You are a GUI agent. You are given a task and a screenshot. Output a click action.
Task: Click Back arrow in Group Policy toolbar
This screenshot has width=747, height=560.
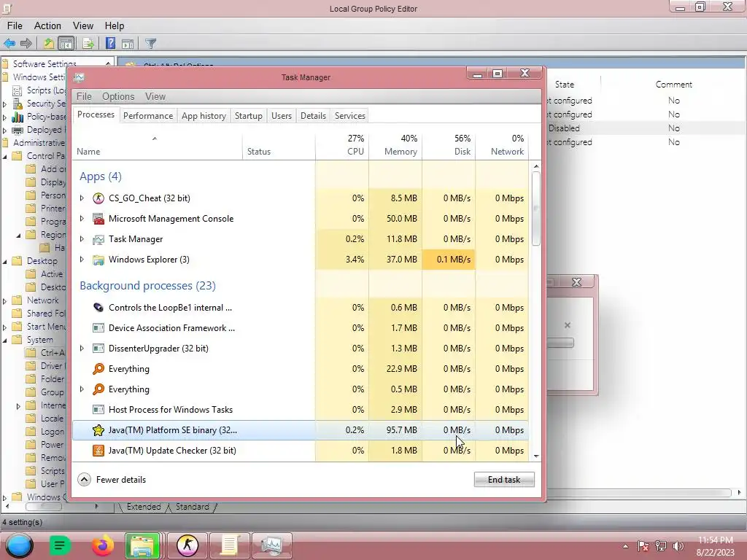(x=9, y=44)
